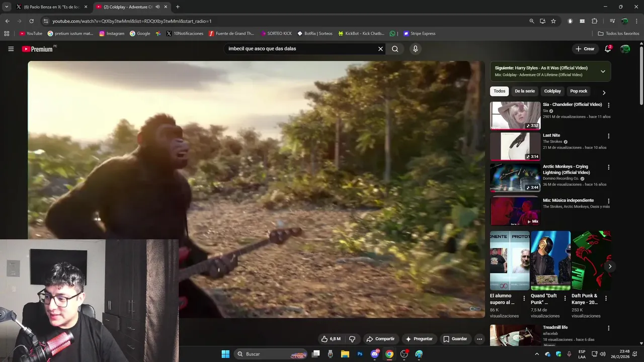Select the De la serie chip
This screenshot has width=644, height=362.
(524, 91)
